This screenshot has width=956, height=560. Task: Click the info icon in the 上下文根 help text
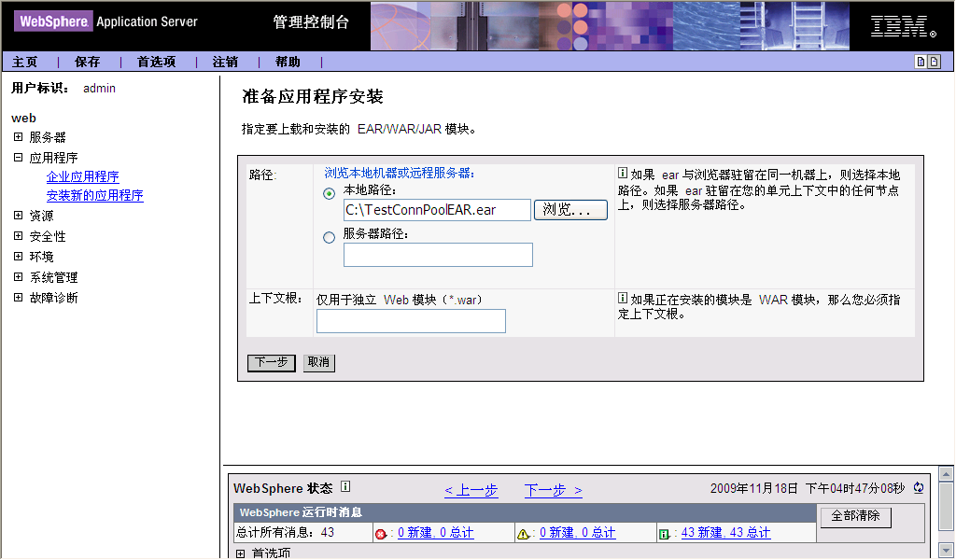point(623,299)
